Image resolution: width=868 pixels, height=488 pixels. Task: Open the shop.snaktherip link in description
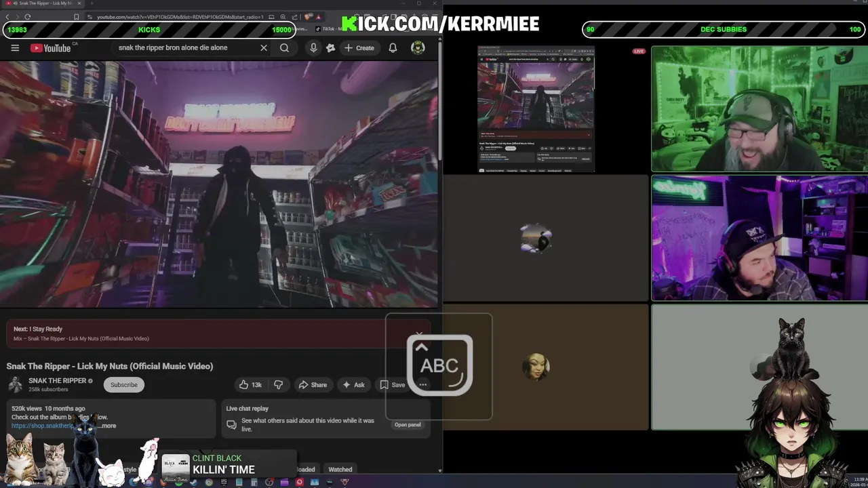42,426
